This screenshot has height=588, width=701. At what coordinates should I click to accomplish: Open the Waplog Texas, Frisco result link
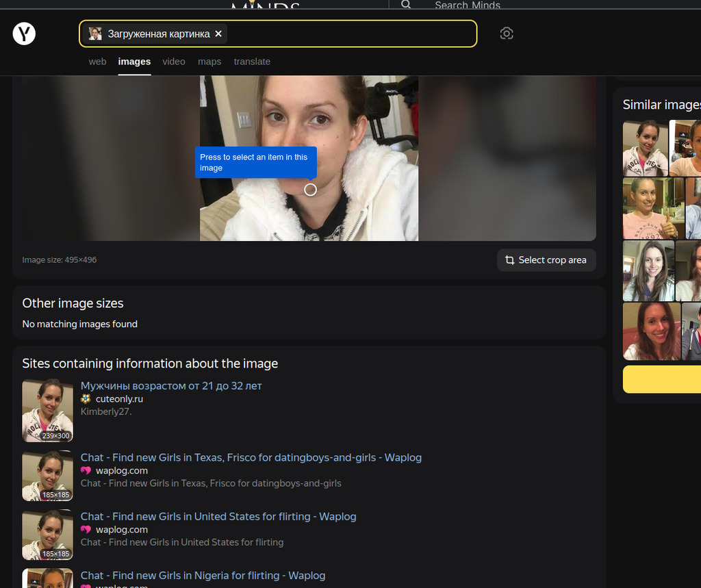[251, 457]
